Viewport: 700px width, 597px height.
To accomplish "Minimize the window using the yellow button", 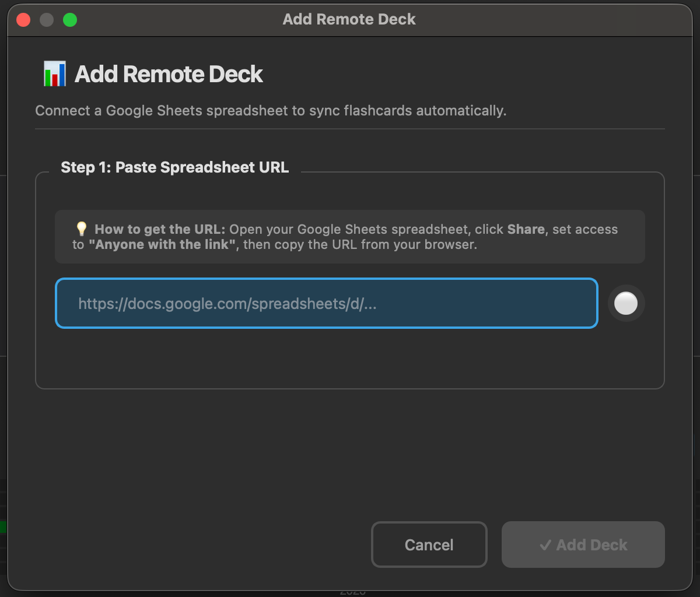I will [47, 20].
